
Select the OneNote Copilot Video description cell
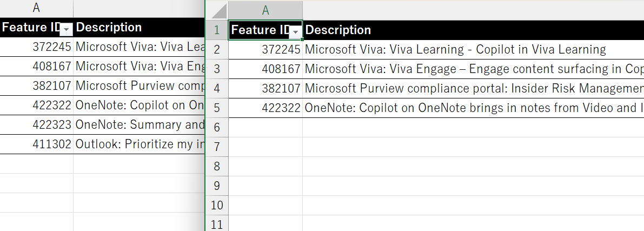click(x=470, y=108)
